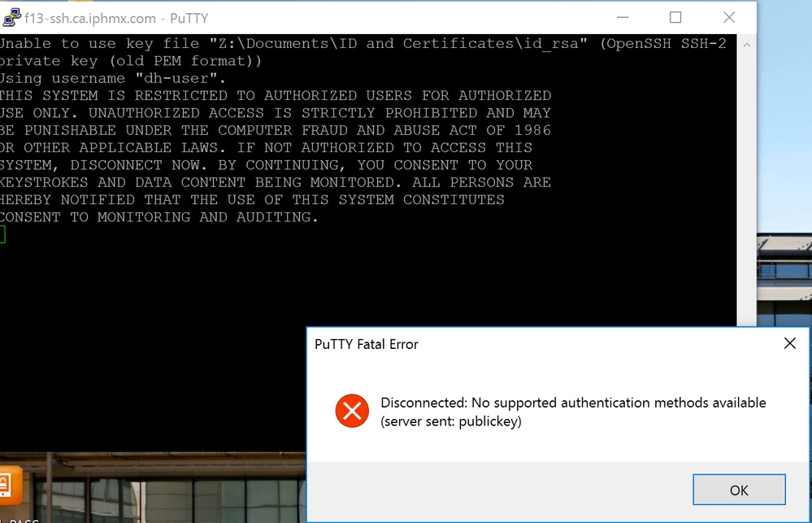The height and width of the screenshot is (523, 812).
Task: Click the scrollbar up arrow
Action: [x=747, y=45]
